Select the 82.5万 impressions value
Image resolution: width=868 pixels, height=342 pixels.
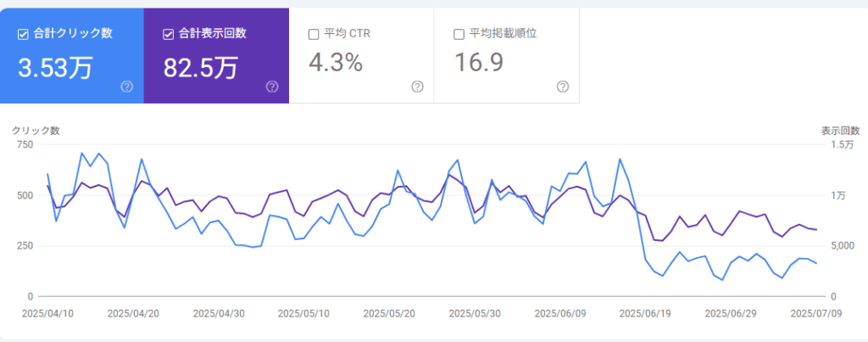pyautogui.click(x=201, y=66)
